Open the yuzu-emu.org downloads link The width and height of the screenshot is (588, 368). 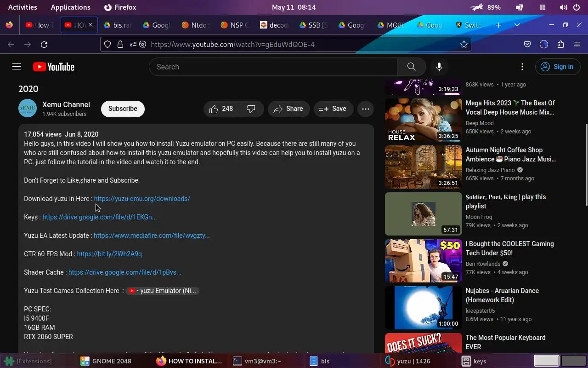[x=142, y=199]
